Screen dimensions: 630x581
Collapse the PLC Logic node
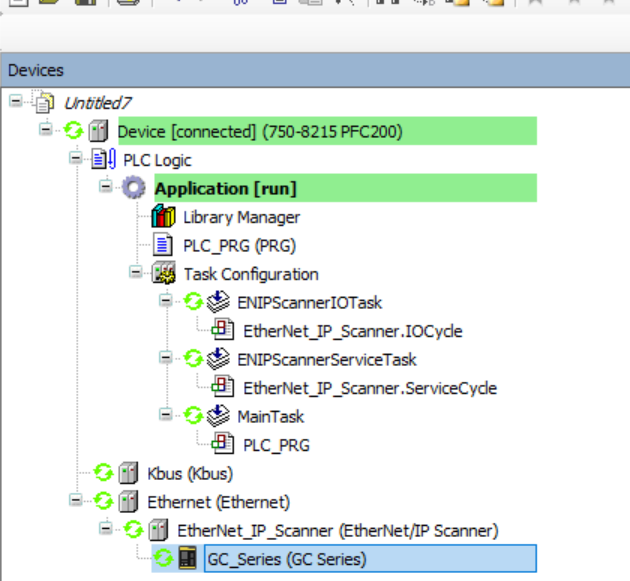coord(75,158)
